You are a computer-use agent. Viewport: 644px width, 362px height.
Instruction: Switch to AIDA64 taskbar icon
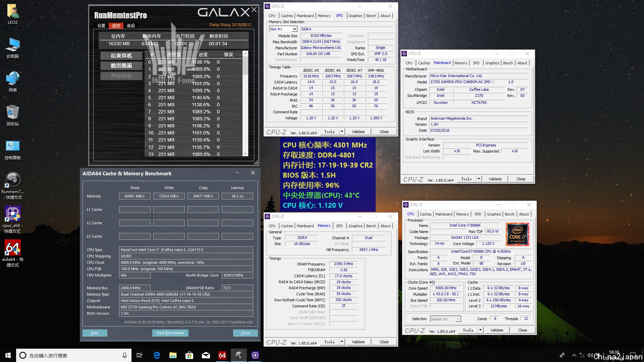tap(222, 355)
